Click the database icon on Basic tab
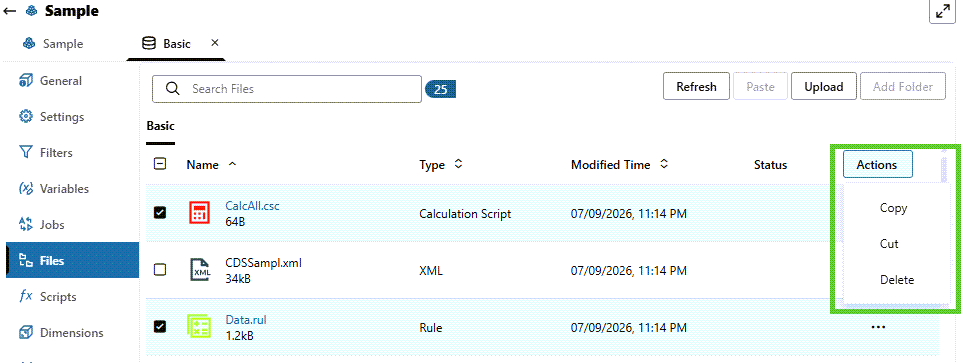The width and height of the screenshot is (961, 363). pyautogui.click(x=148, y=44)
